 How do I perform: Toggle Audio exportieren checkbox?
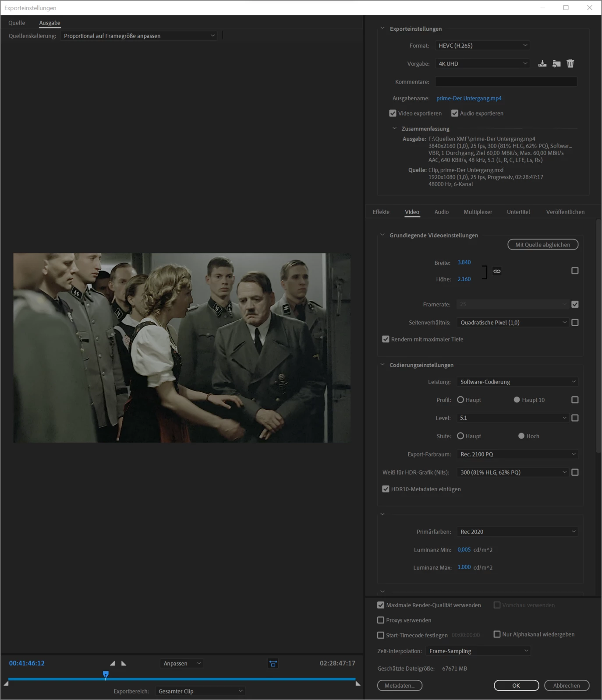click(455, 113)
